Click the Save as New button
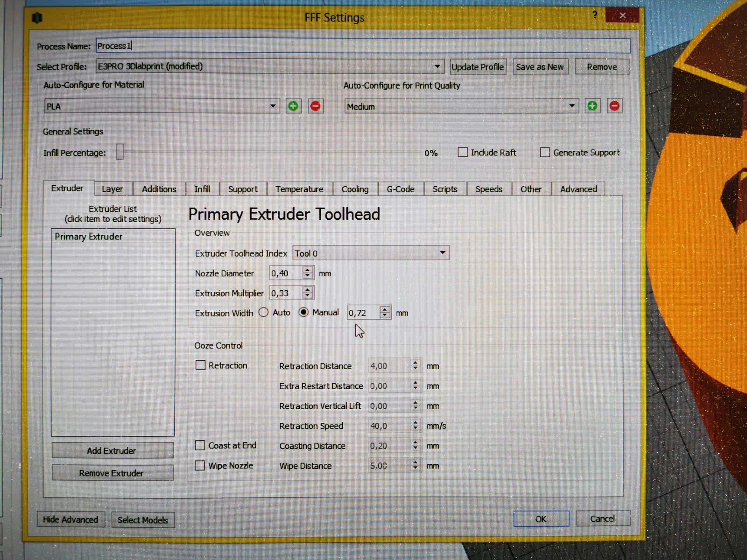The width and height of the screenshot is (747, 560). coord(540,67)
